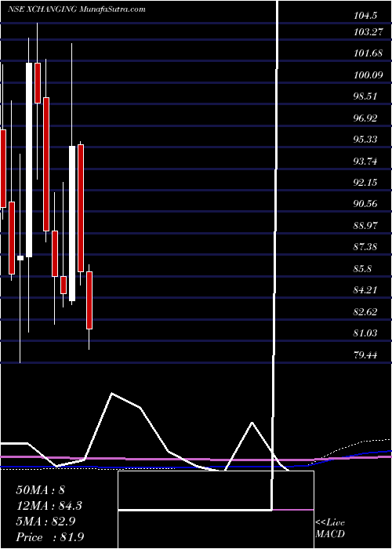Click the 92.15 price axis label
The width and height of the screenshot is (392, 549).
click(x=365, y=183)
